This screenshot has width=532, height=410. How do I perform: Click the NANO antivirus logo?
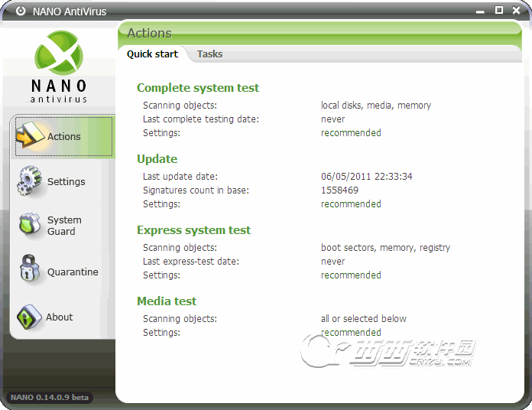59,67
